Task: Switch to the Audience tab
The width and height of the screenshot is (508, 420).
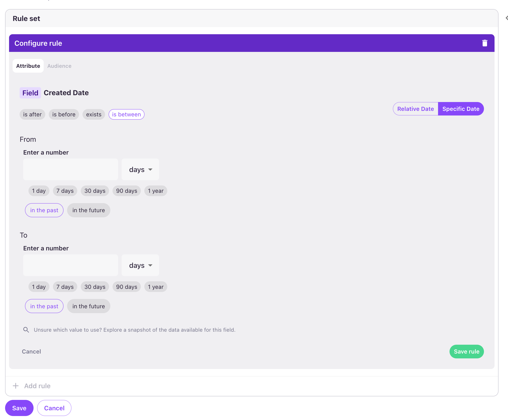Action: (59, 66)
